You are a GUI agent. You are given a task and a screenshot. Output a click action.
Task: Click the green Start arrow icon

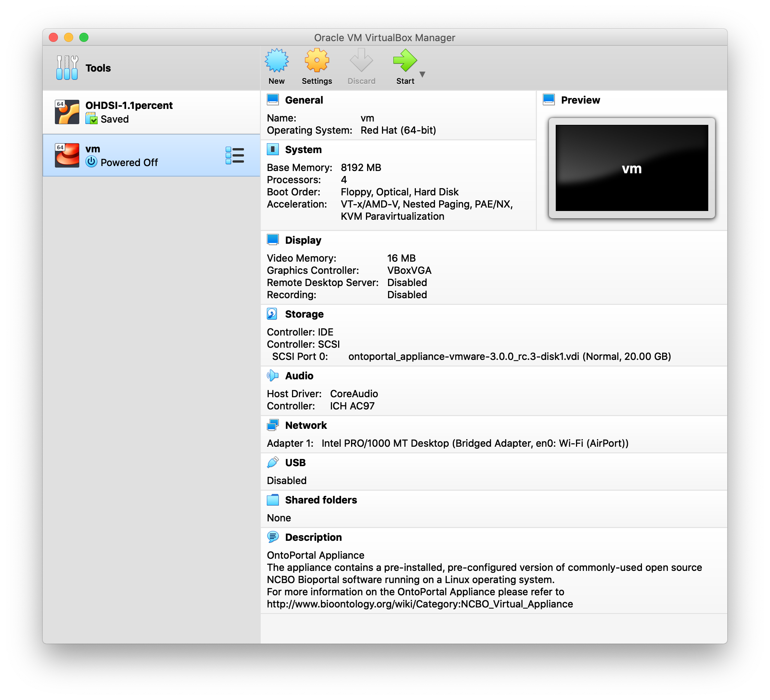[404, 61]
